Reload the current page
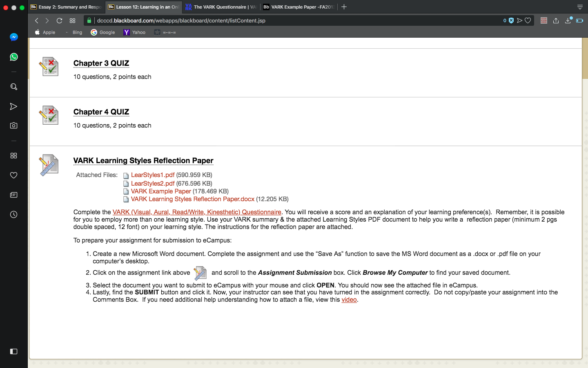The image size is (588, 368). (x=60, y=20)
